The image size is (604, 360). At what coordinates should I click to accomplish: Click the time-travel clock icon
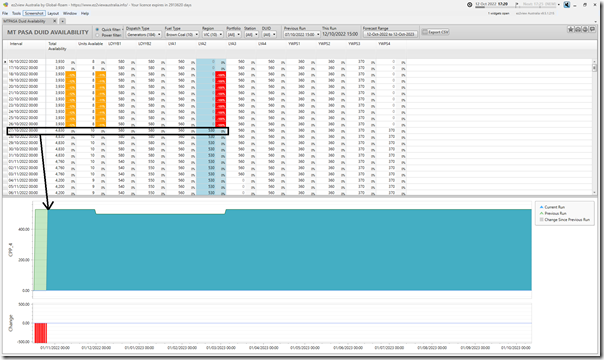point(469,5)
